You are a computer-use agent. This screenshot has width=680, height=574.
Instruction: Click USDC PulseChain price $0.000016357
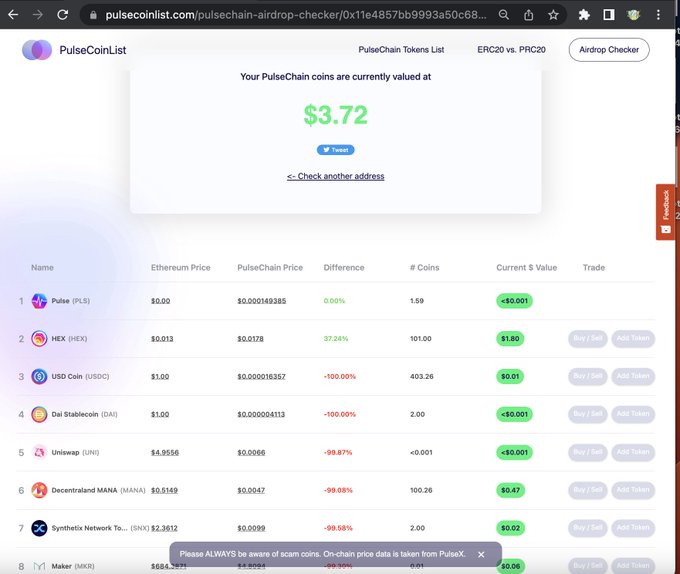click(x=261, y=376)
